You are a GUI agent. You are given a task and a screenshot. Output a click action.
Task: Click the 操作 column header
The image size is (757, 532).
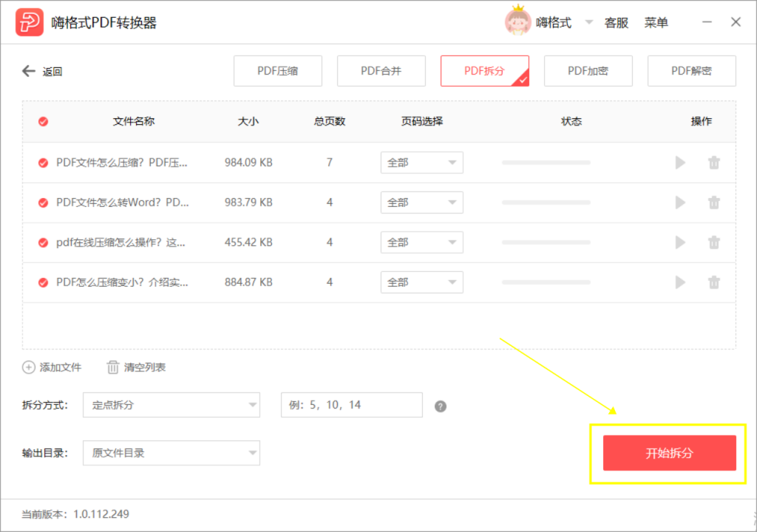(701, 121)
